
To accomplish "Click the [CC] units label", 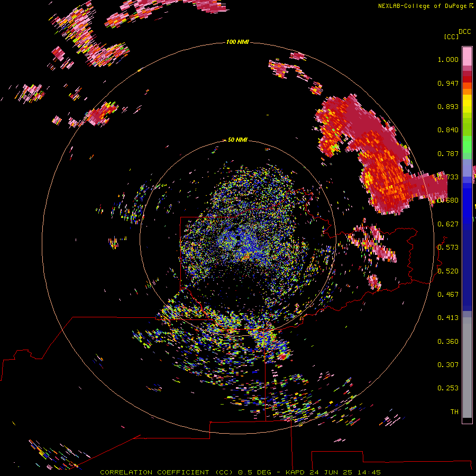I will 451,36.
